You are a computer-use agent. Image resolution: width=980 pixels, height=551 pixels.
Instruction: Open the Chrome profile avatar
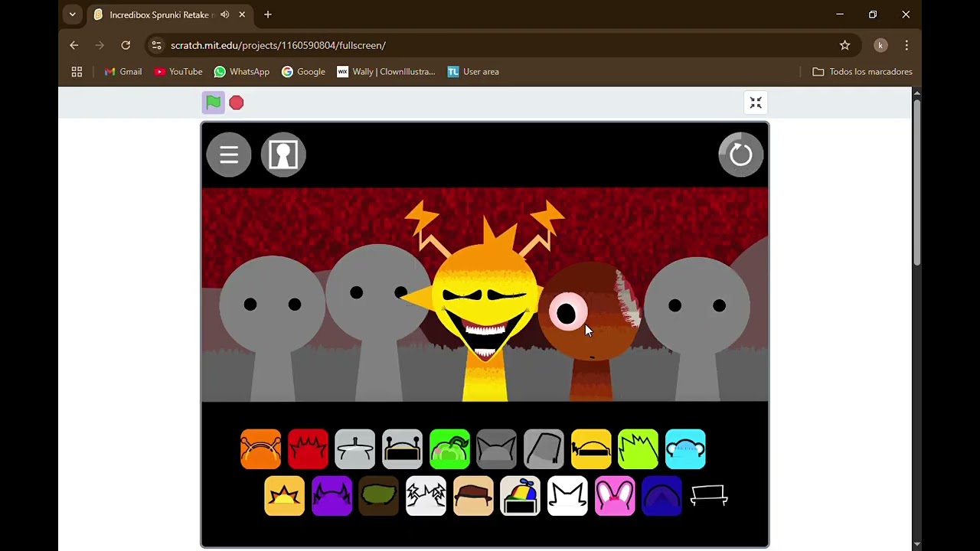[x=880, y=45]
